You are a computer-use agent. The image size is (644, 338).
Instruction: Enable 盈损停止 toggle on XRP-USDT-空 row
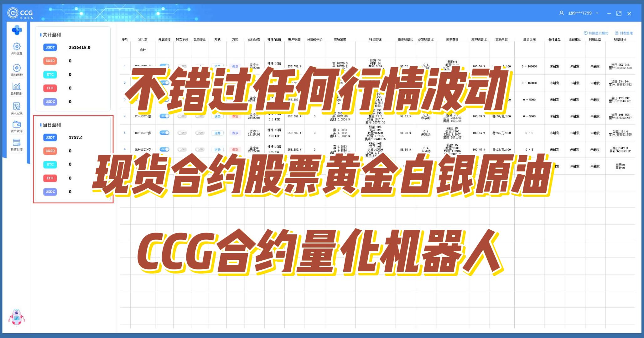tap(200, 150)
